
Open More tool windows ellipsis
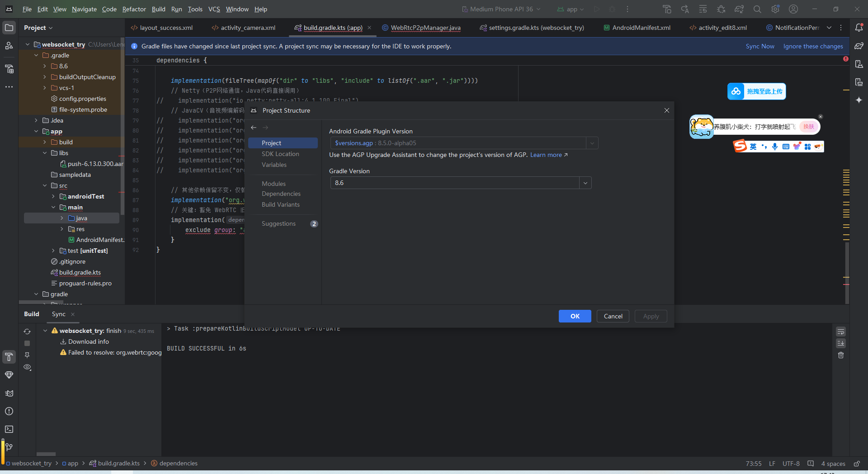(9, 87)
